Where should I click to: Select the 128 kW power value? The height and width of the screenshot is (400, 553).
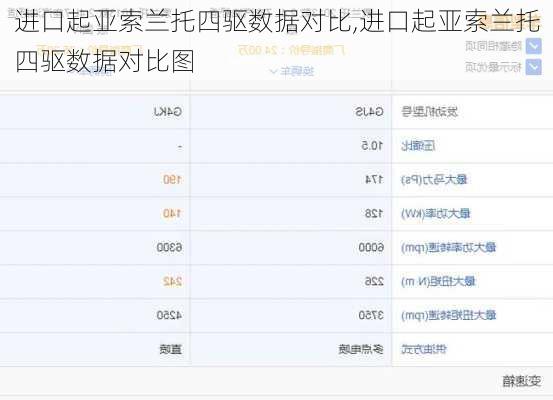pyautogui.click(x=374, y=213)
